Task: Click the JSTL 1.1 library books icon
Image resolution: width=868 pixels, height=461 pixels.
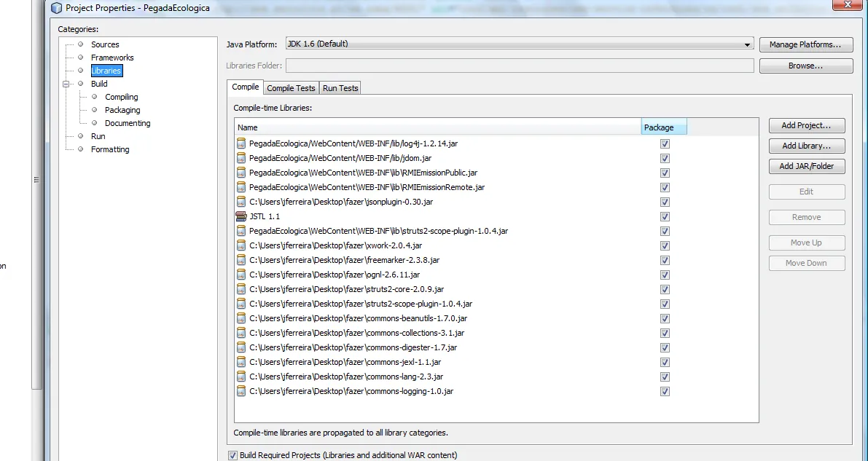Action: 241,216
